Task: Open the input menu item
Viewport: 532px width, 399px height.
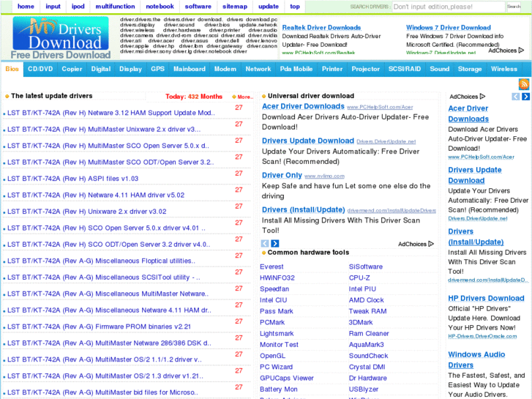Action: click(x=53, y=7)
